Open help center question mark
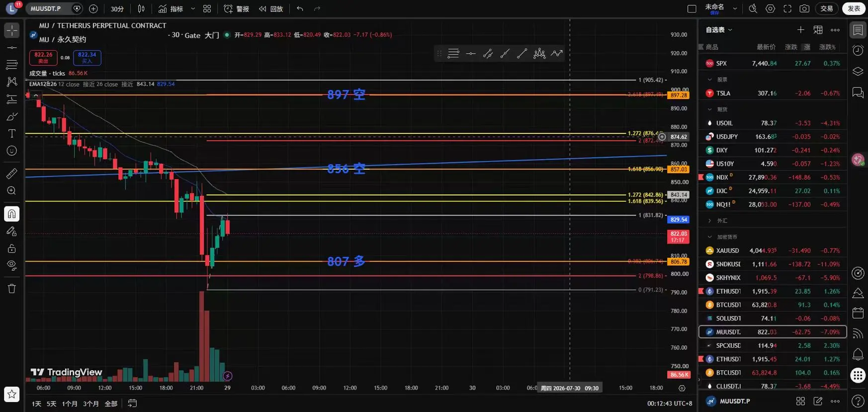 pyautogui.click(x=858, y=401)
